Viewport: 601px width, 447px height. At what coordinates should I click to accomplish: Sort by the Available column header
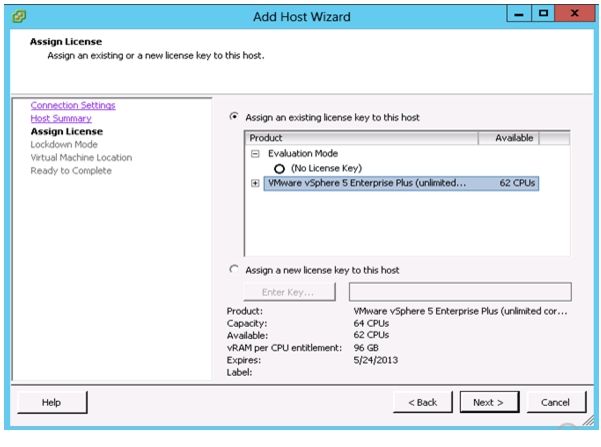pyautogui.click(x=509, y=138)
